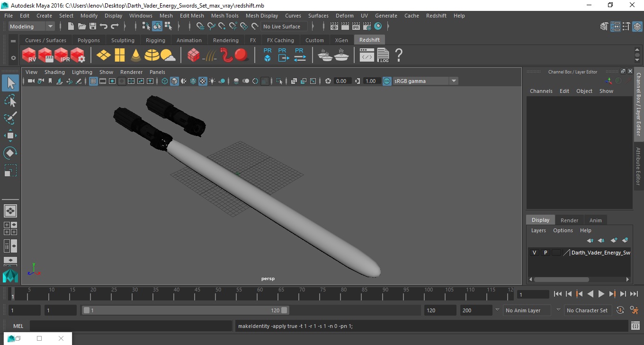Click the red sphere material shelf icon

tap(241, 55)
